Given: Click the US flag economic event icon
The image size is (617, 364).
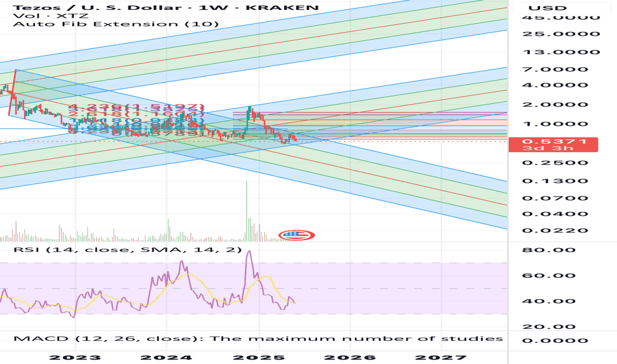Looking at the screenshot, I should point(297,235).
